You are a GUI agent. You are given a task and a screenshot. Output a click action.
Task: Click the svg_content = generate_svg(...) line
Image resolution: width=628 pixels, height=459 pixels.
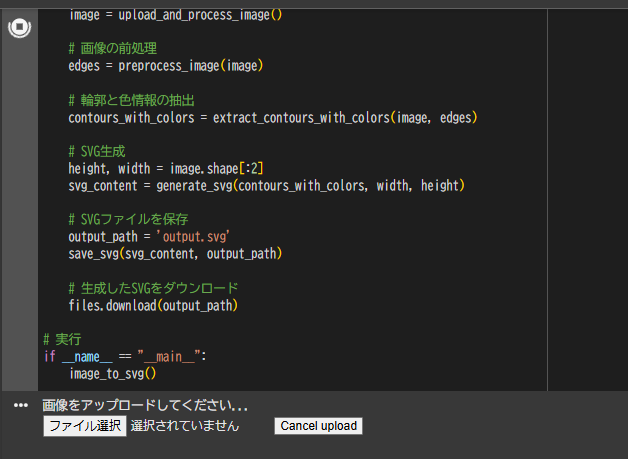tap(266, 186)
